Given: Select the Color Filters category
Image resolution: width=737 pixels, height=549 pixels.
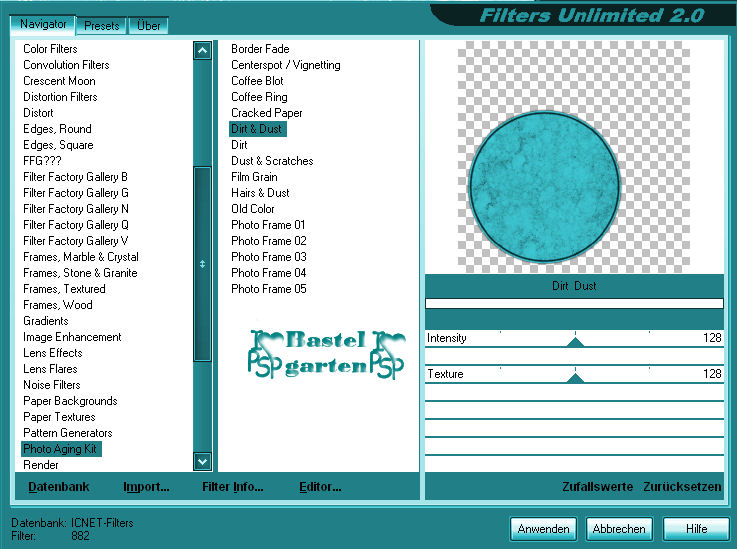Looking at the screenshot, I should (x=50, y=49).
